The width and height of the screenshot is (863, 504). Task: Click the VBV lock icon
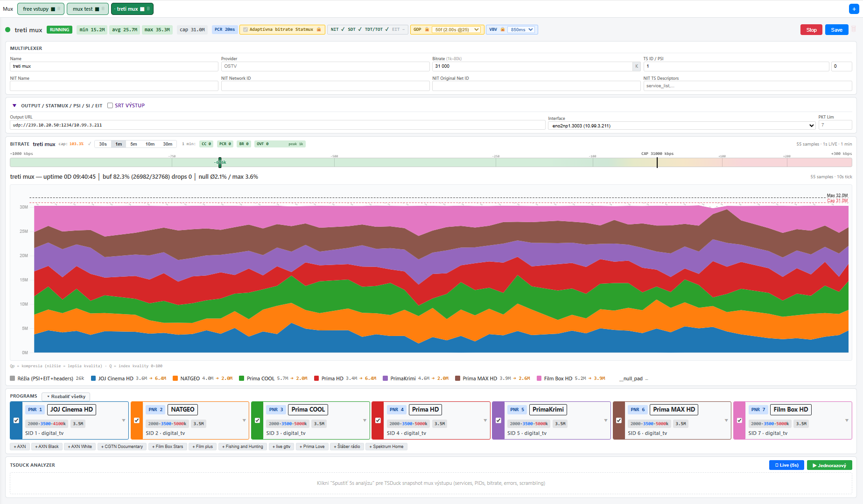[503, 29]
